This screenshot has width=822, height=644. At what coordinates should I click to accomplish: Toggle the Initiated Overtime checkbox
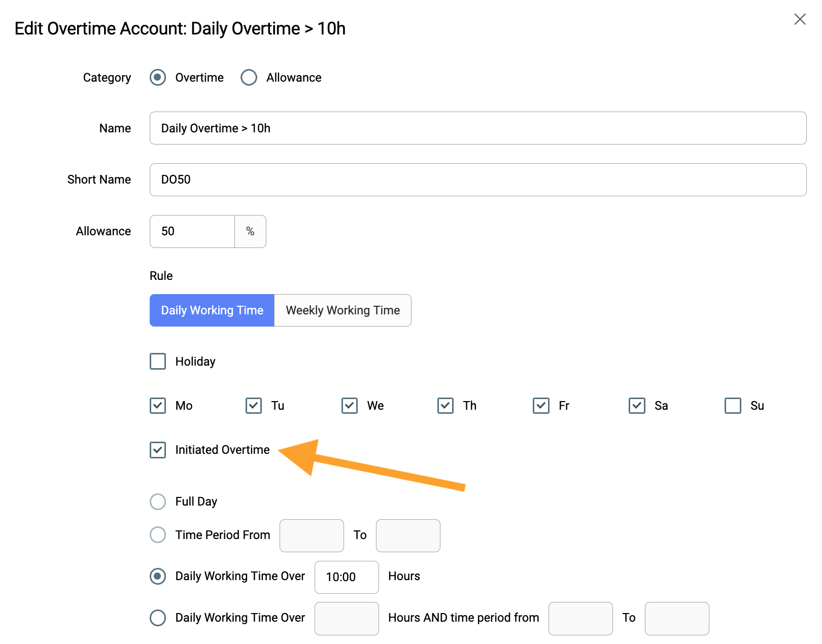158,450
